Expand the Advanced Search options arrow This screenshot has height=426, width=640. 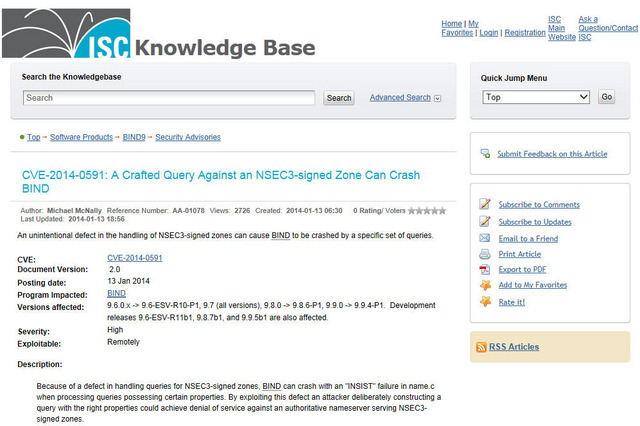(438, 98)
